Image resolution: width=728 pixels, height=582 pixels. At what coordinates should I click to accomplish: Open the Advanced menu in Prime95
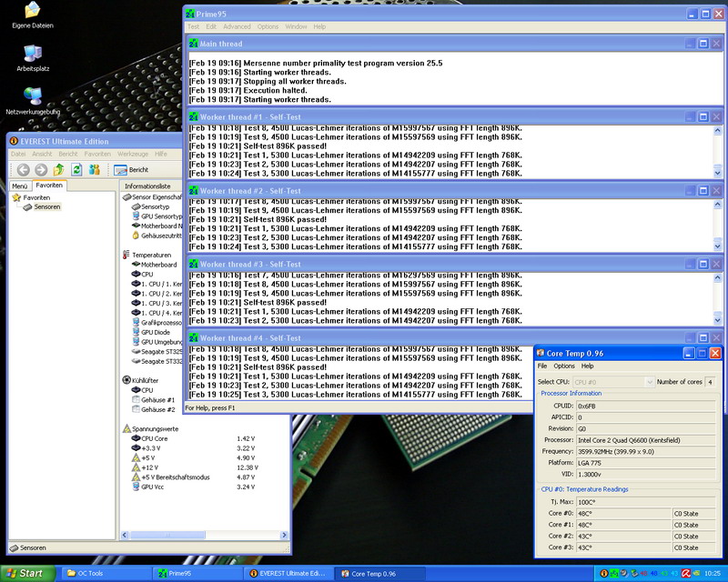tap(237, 26)
